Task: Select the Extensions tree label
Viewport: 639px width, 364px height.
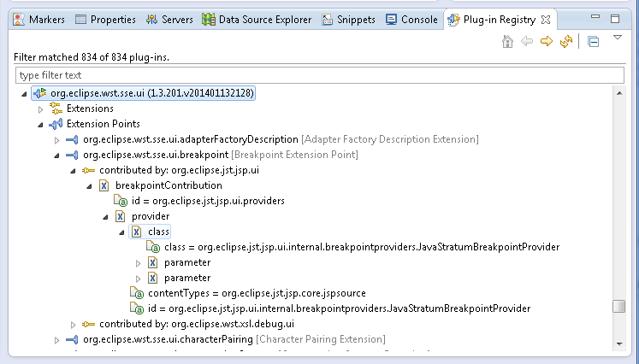Action: coord(90,109)
